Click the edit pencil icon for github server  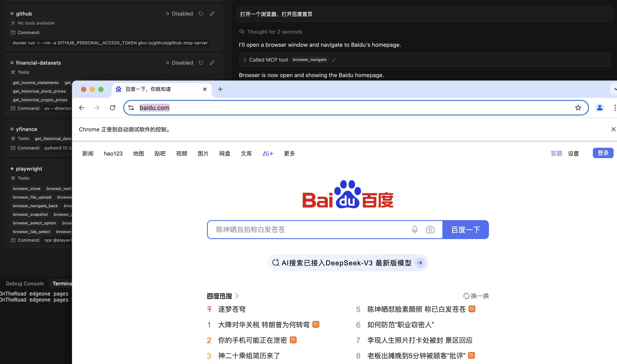click(x=212, y=14)
